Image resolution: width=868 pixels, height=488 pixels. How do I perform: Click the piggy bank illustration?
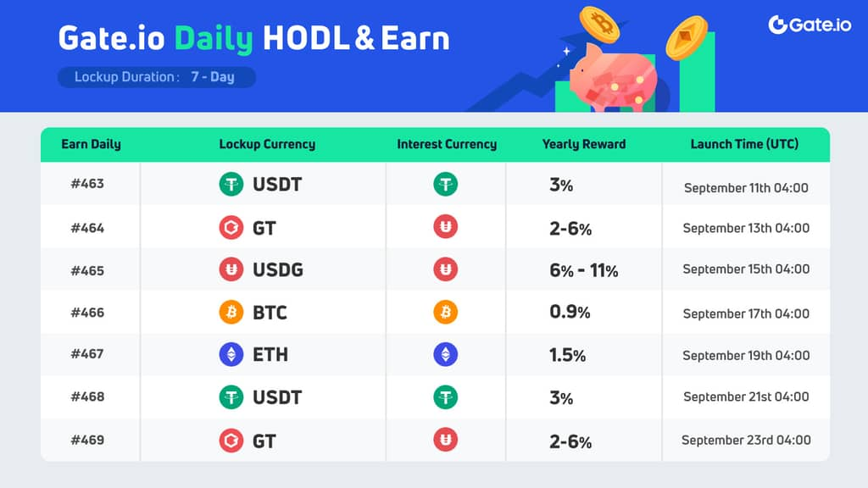click(x=612, y=78)
